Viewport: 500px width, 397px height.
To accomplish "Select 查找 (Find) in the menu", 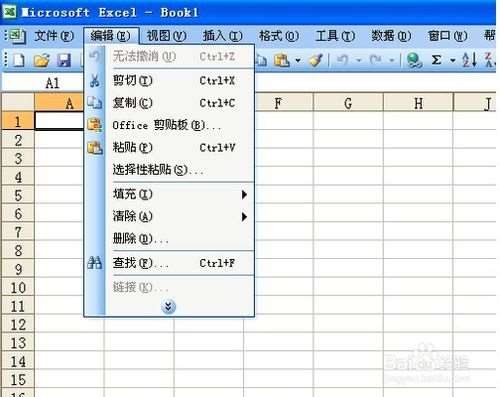I will click(x=180, y=263).
